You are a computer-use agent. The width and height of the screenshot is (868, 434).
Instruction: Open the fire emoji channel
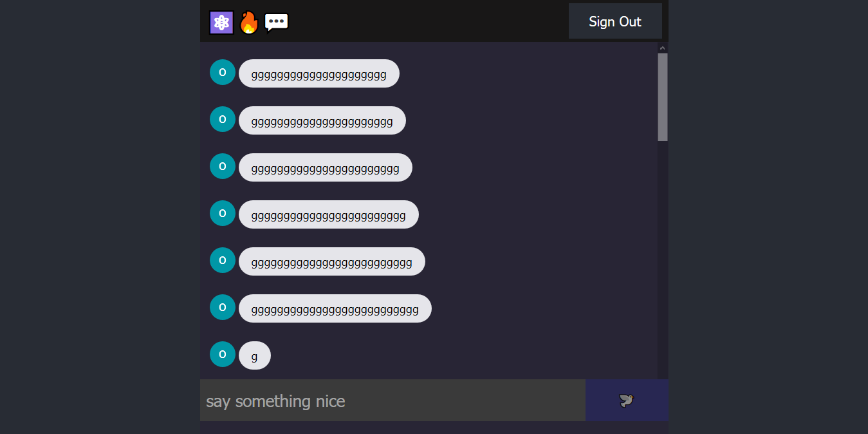click(249, 22)
